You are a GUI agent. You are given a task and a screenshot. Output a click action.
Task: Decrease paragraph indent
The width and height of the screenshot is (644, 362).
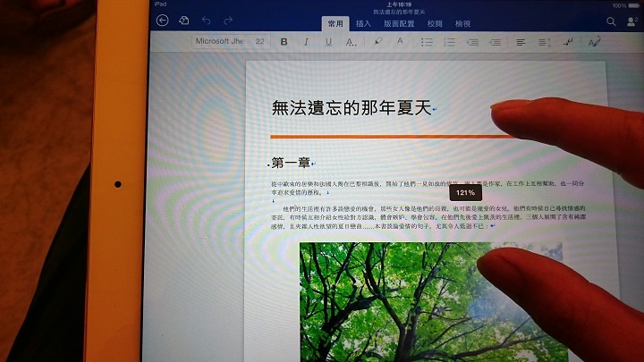click(472, 42)
